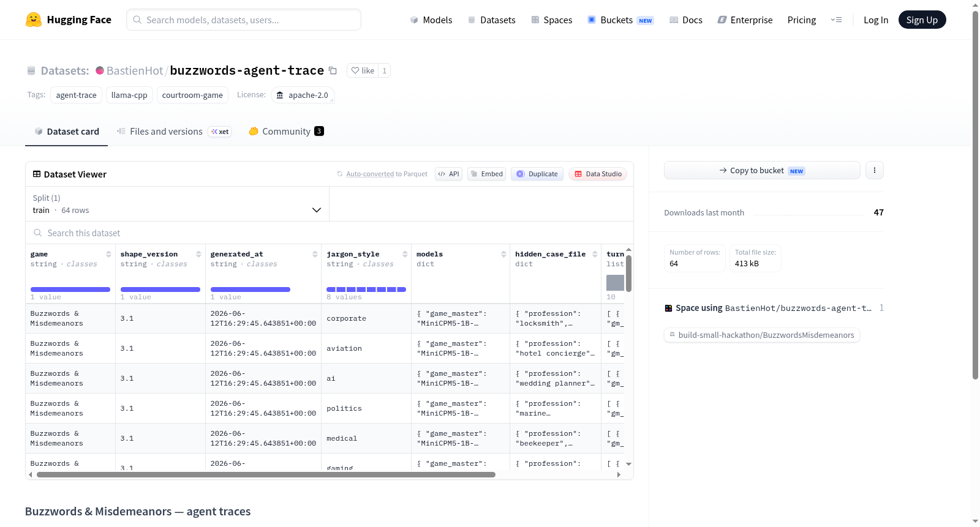Click the Duplicate button
Screen dimensions: 980x527
(537, 174)
